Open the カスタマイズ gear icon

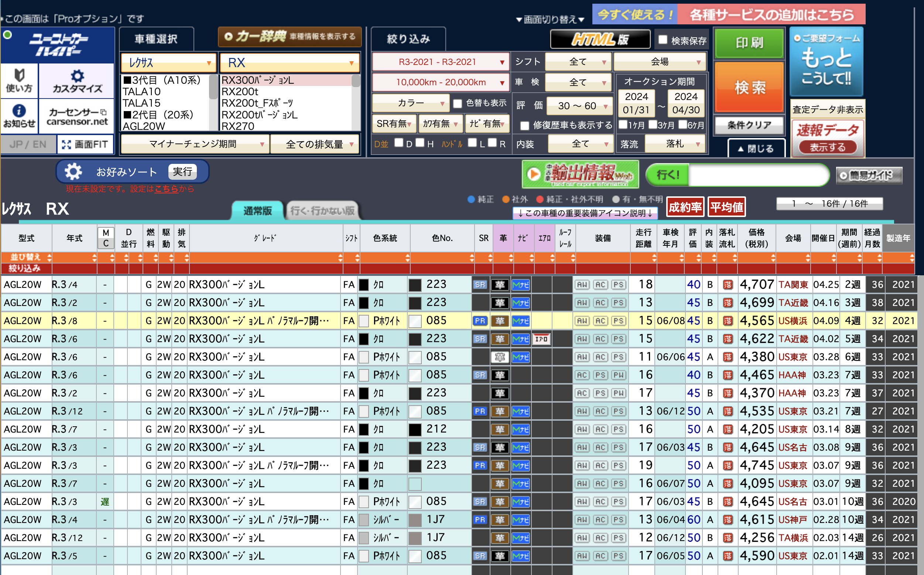pos(77,80)
